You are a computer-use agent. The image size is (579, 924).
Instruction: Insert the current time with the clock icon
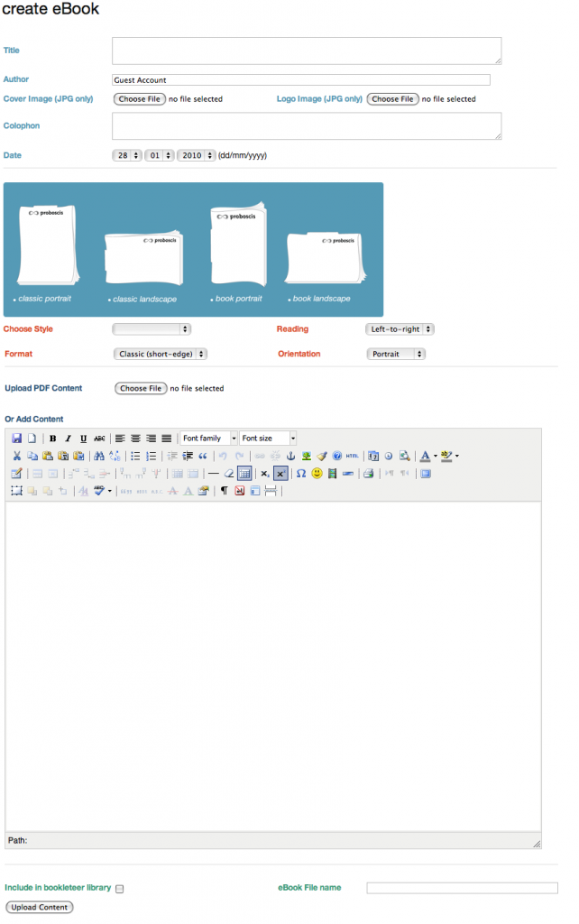pyautogui.click(x=389, y=456)
